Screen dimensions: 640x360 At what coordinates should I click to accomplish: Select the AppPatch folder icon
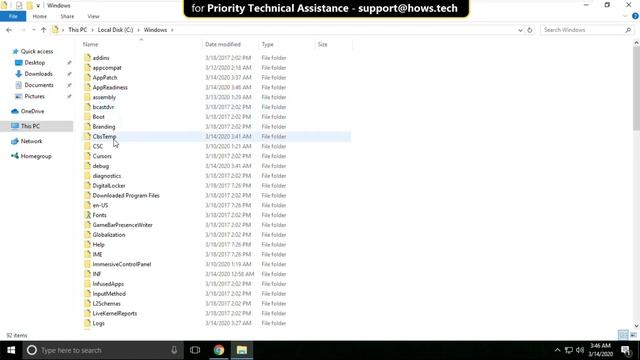click(87, 77)
